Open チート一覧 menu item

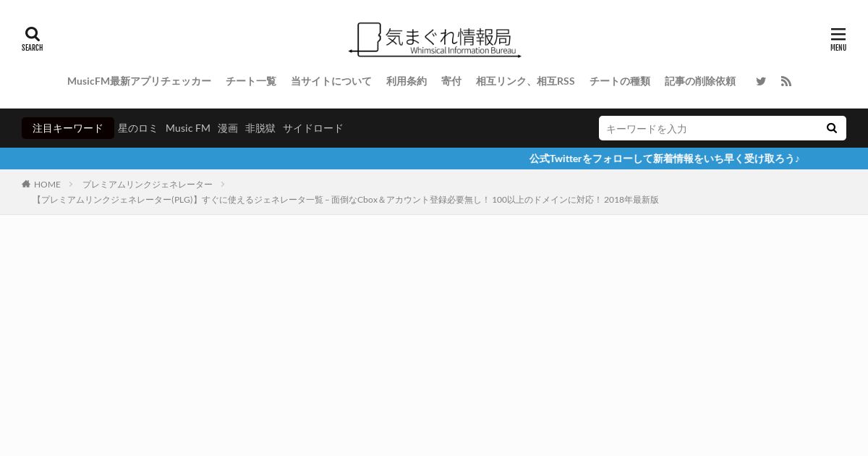point(251,81)
